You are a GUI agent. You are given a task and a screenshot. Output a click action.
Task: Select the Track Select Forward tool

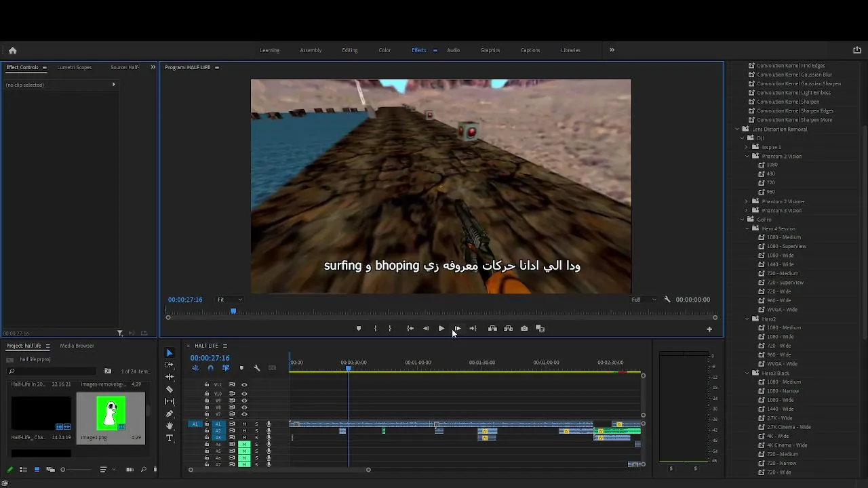[170, 365]
